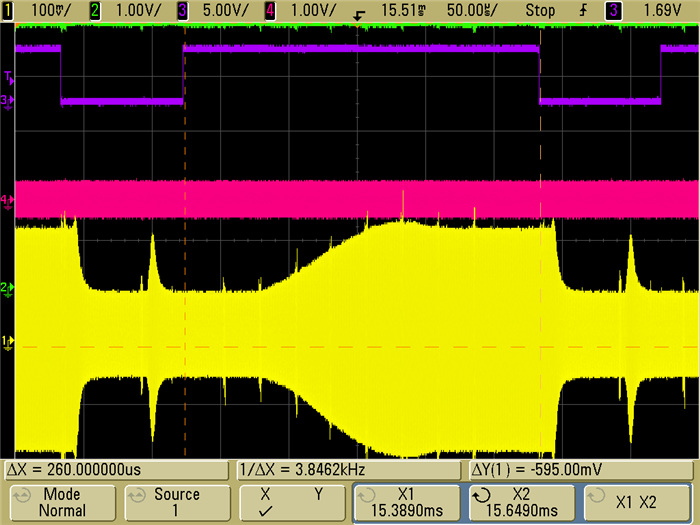Open the cursor Source 1 softkey
The width and height of the screenshot is (700, 525).
click(x=177, y=503)
